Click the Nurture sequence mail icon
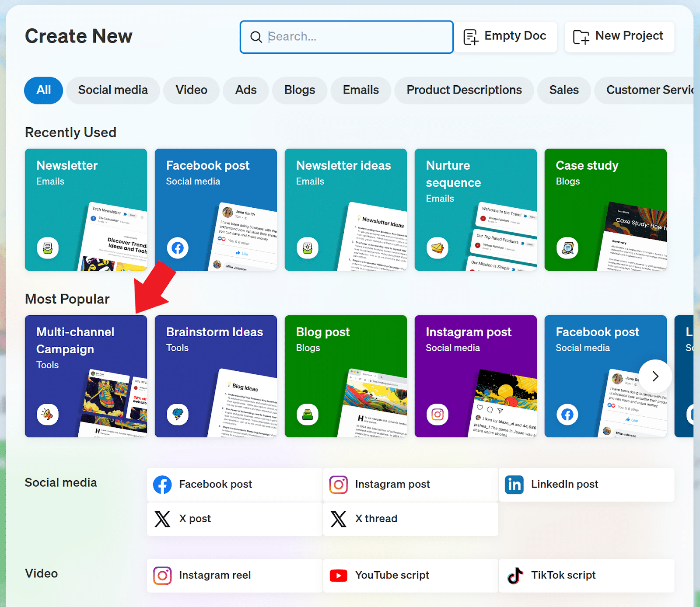The width and height of the screenshot is (700, 607). pyautogui.click(x=437, y=248)
